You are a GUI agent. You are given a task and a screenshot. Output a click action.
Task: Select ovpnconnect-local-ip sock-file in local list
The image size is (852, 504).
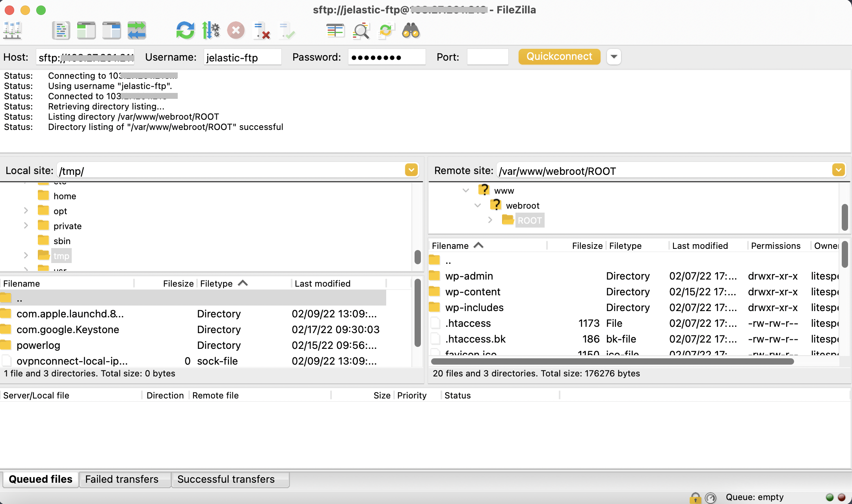[193, 361]
